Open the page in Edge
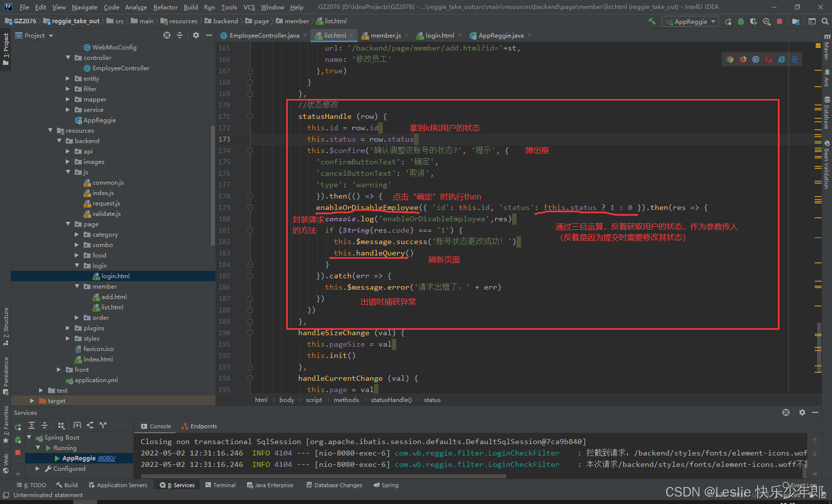Screen dimensions: 832x504 pyautogui.click(x=794, y=59)
